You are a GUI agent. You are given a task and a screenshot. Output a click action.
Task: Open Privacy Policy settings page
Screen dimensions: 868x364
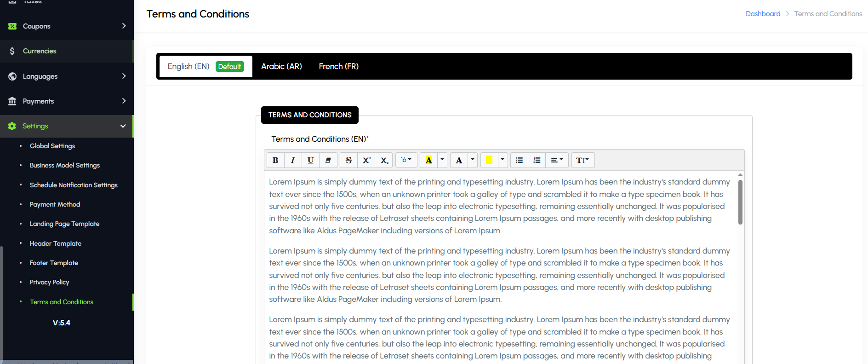click(49, 282)
